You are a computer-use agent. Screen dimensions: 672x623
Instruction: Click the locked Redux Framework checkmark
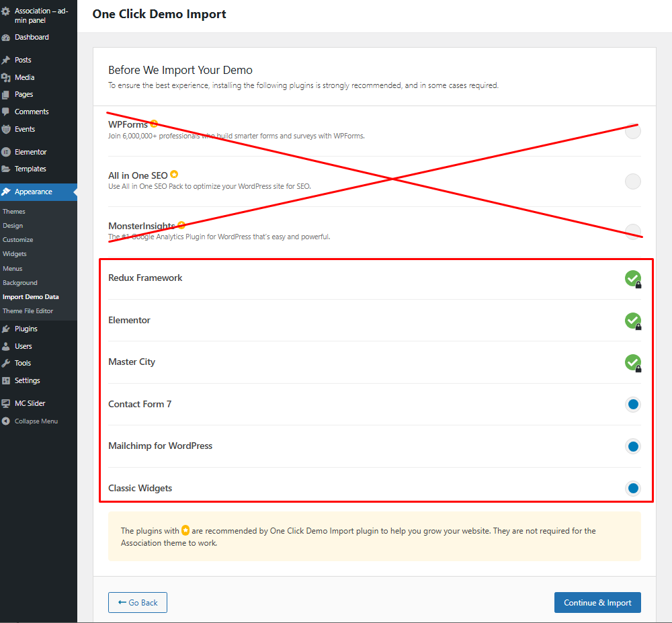point(632,278)
